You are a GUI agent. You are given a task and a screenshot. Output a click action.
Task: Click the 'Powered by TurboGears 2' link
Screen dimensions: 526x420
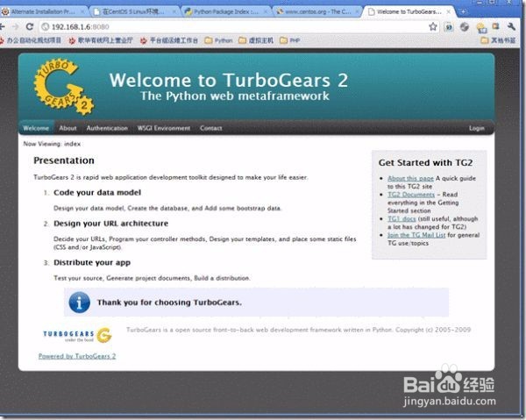click(77, 356)
